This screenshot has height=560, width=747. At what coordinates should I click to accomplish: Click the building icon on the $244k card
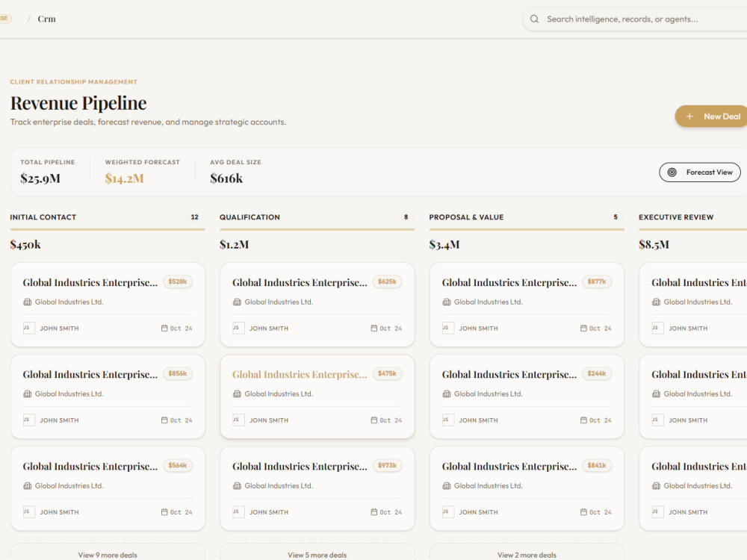coord(447,393)
